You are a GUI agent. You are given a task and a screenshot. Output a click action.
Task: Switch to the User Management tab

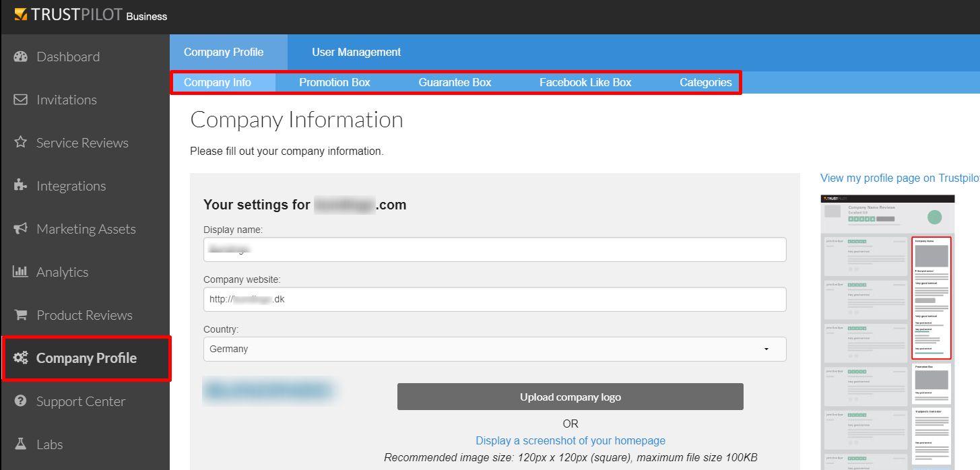point(356,53)
